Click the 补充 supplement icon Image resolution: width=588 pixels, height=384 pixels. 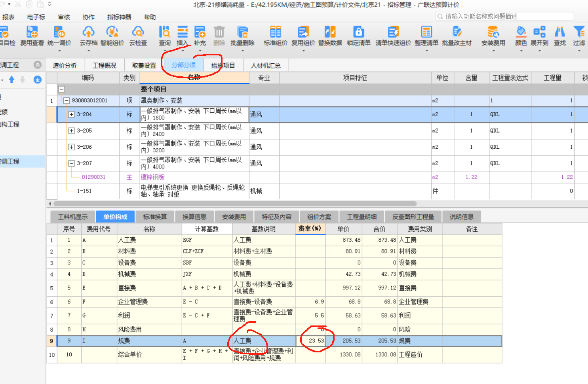(200, 36)
